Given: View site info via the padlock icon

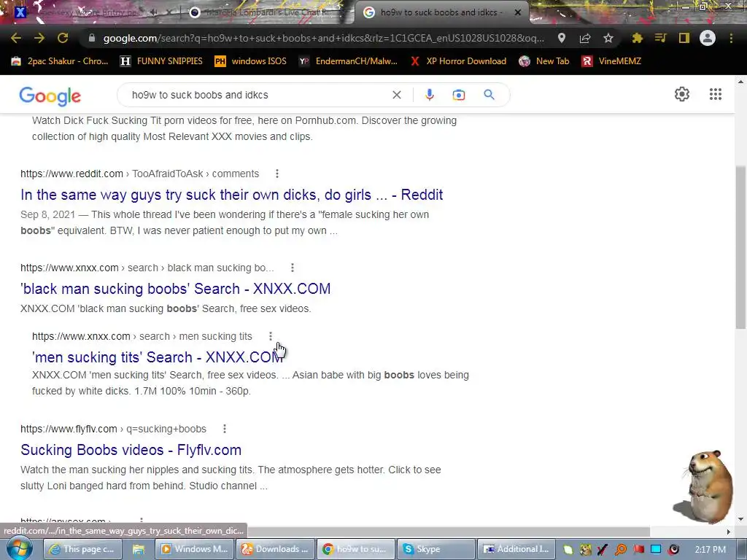Looking at the screenshot, I should (92, 38).
